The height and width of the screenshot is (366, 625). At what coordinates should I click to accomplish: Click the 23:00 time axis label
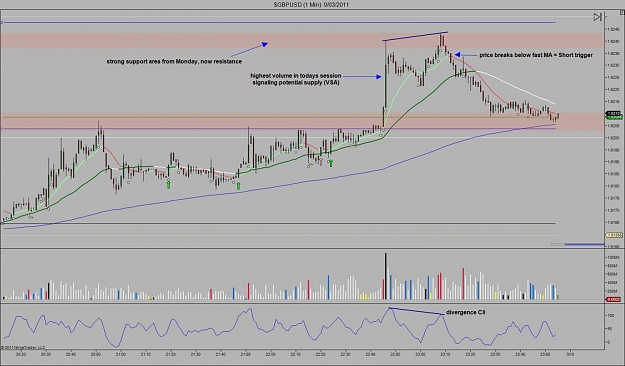[x=421, y=354]
